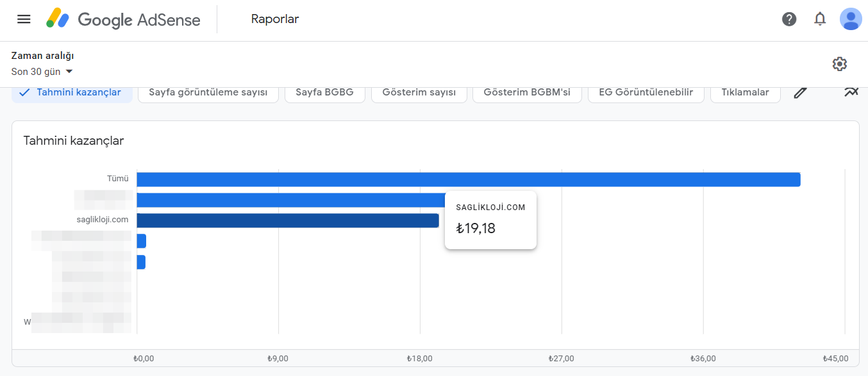
Task: Click the EG Görüntülenebilir chip
Action: pos(646,92)
